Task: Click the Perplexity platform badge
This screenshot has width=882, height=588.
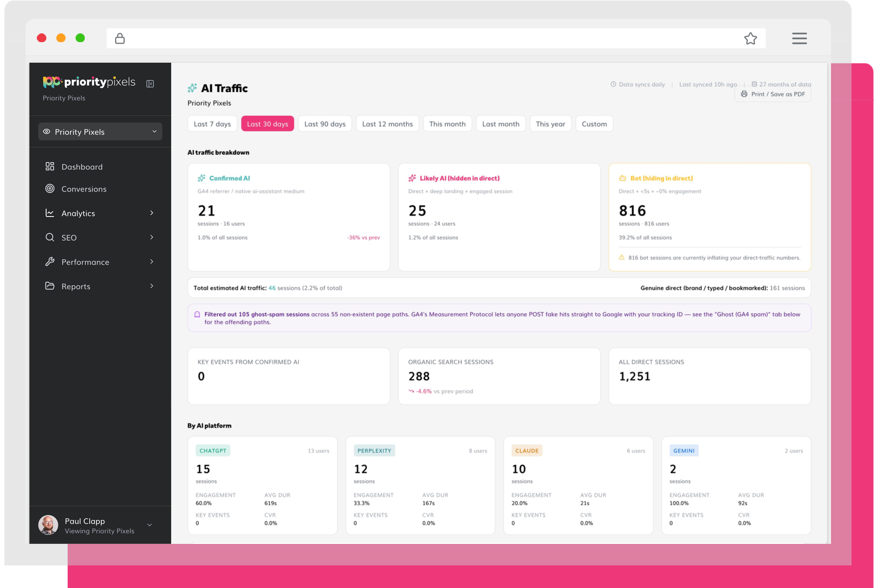Action: [374, 450]
